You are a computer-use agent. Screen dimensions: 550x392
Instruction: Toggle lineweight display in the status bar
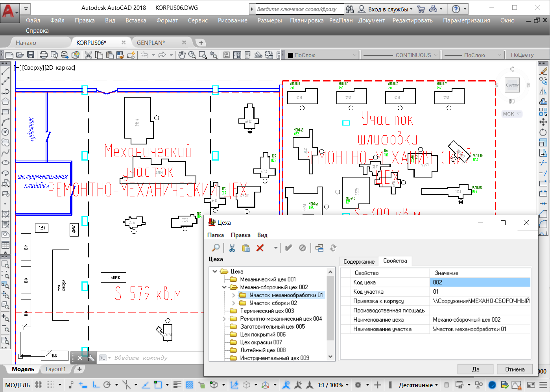[x=177, y=385]
